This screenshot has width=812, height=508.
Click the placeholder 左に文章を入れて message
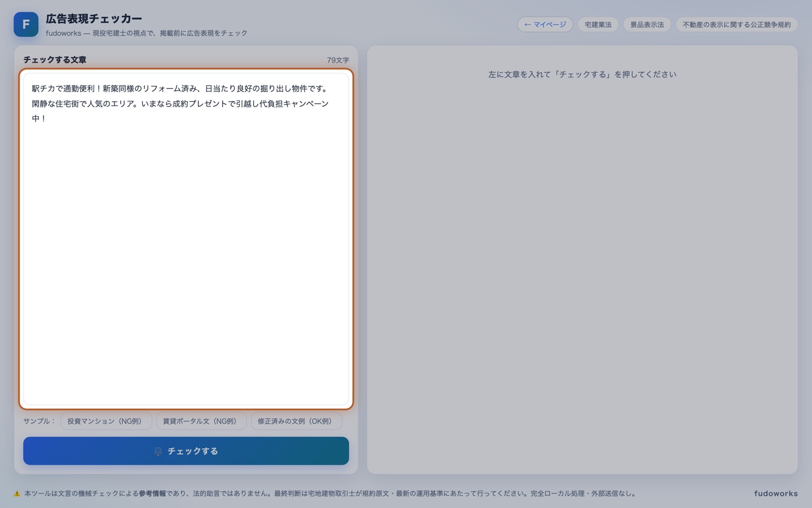(x=582, y=74)
